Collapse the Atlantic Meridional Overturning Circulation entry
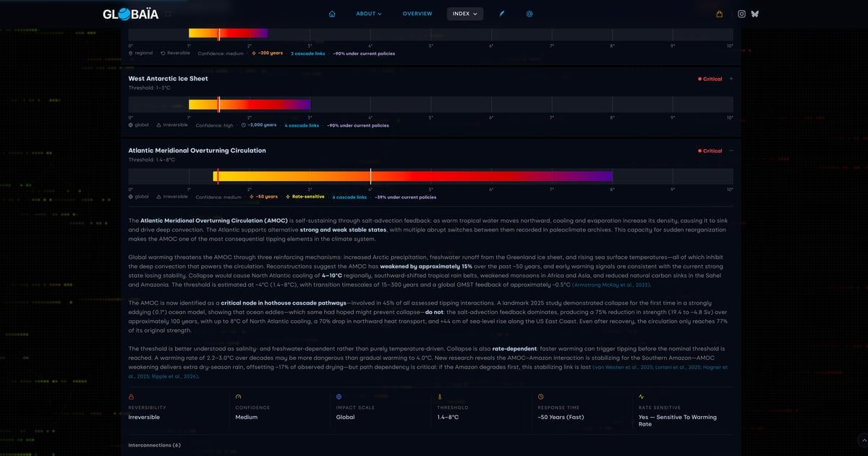This screenshot has width=868, height=456. point(731,151)
